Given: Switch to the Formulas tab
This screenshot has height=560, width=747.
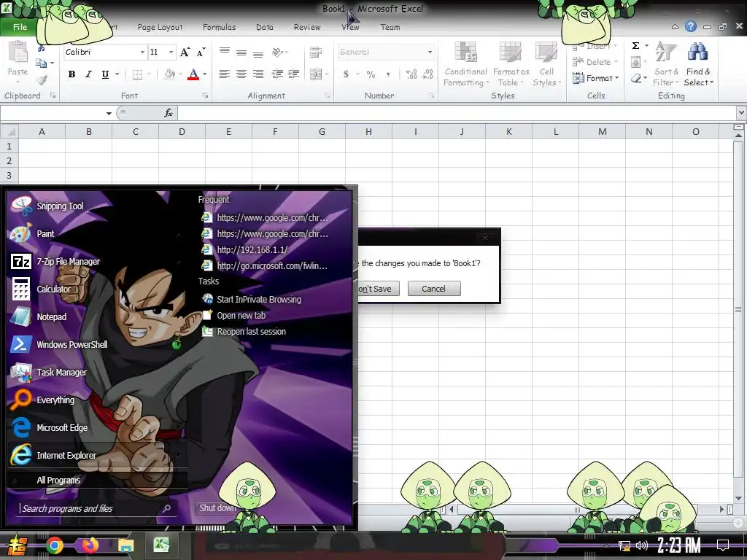Looking at the screenshot, I should click(x=219, y=27).
